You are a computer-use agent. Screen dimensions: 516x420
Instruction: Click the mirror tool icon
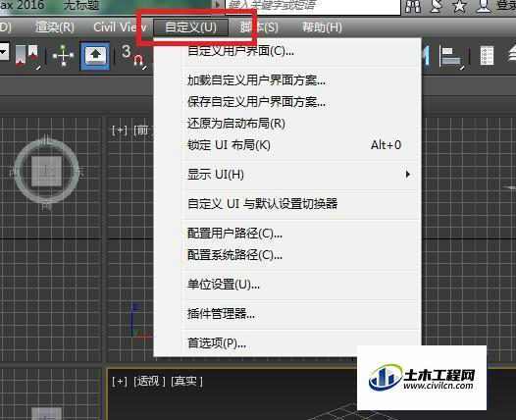point(426,56)
